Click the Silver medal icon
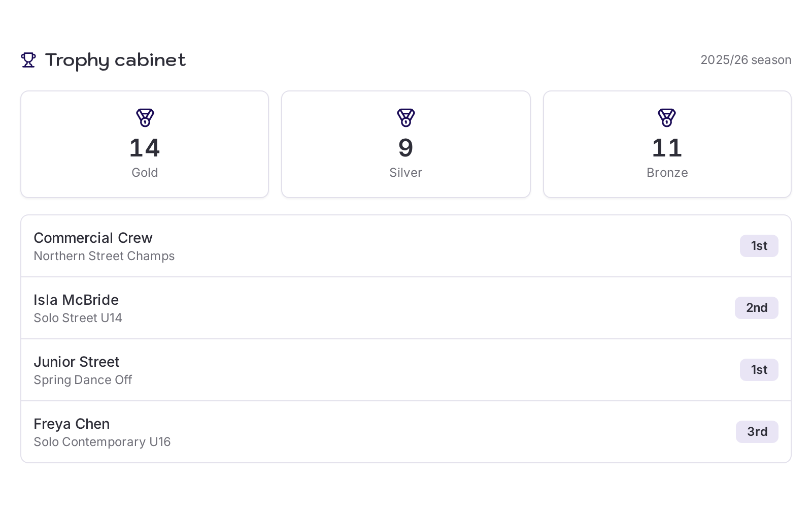Image resolution: width=812 pixels, height=508 pixels. pyautogui.click(x=406, y=117)
